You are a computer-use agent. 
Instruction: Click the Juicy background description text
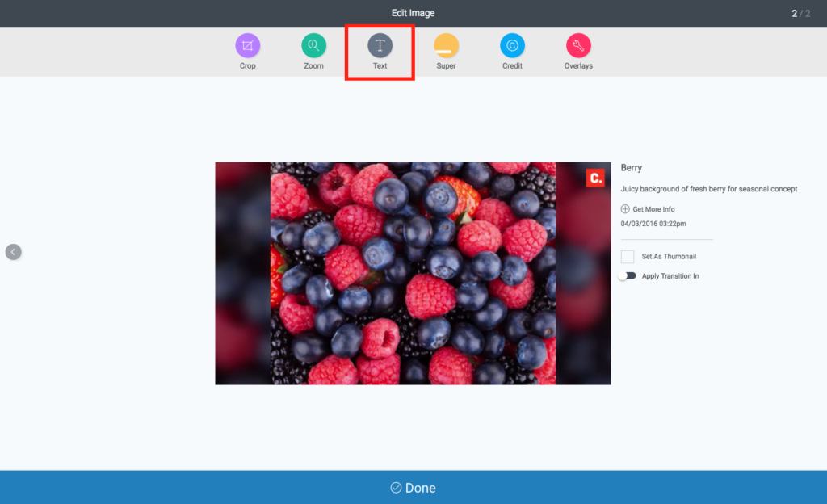pyautogui.click(x=709, y=189)
